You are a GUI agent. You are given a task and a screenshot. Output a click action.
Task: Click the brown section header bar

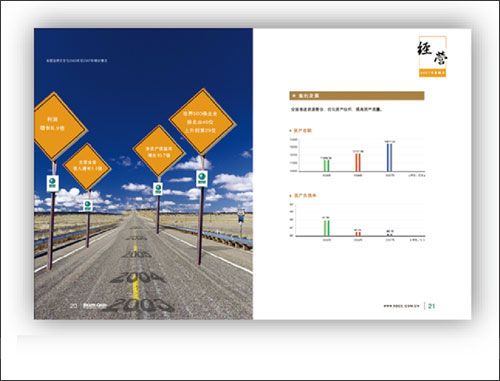(x=357, y=96)
